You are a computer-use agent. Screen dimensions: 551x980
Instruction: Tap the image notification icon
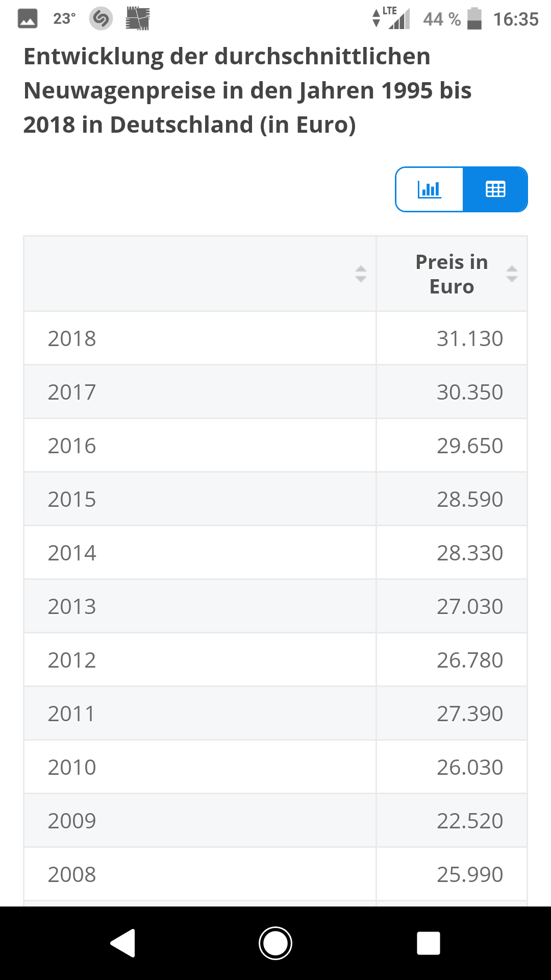[28, 19]
